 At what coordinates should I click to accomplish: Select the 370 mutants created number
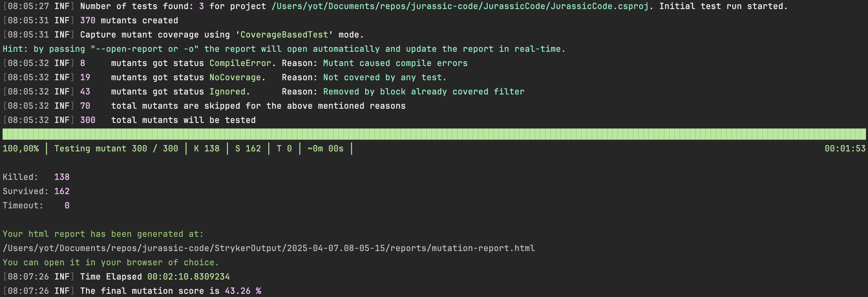pyautogui.click(x=88, y=21)
